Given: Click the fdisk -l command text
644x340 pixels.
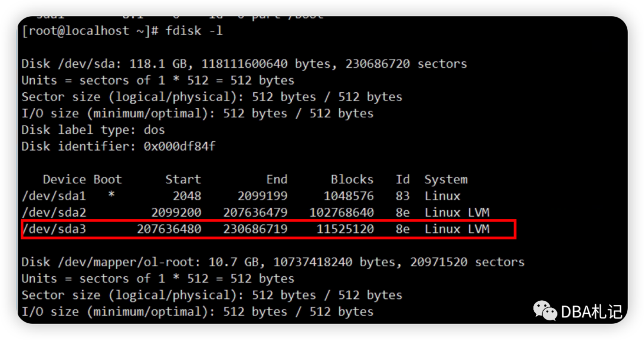Looking at the screenshot, I should pyautogui.click(x=194, y=31).
